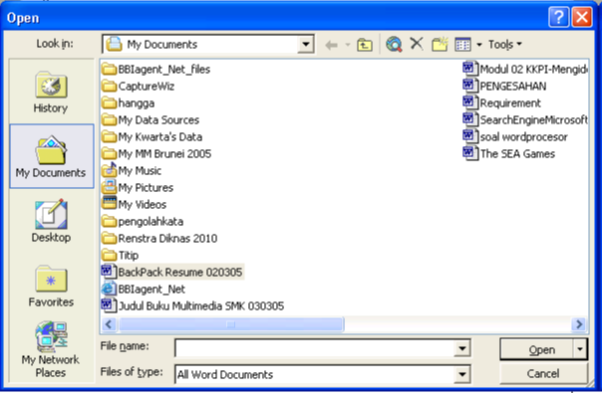Select the Titip folder
Viewport: 602px width, 393px height.
pyautogui.click(x=121, y=255)
